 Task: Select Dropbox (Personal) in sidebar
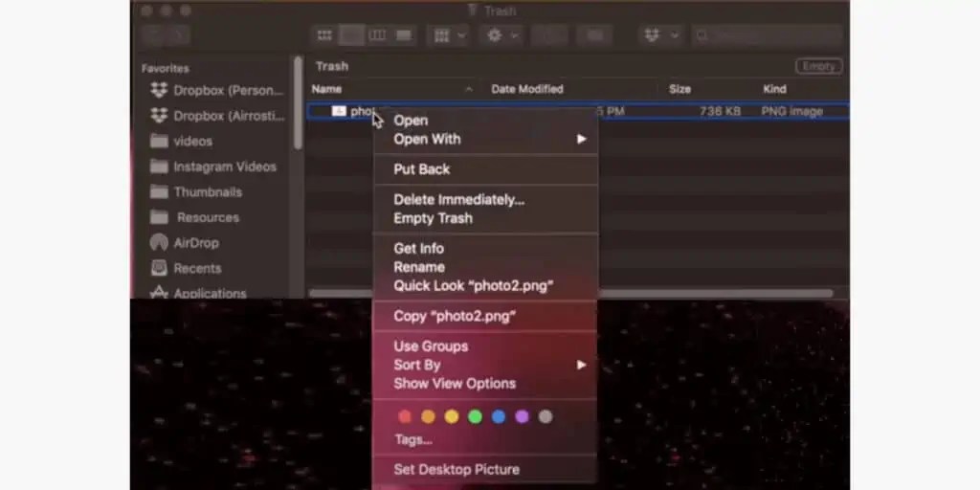click(x=216, y=91)
